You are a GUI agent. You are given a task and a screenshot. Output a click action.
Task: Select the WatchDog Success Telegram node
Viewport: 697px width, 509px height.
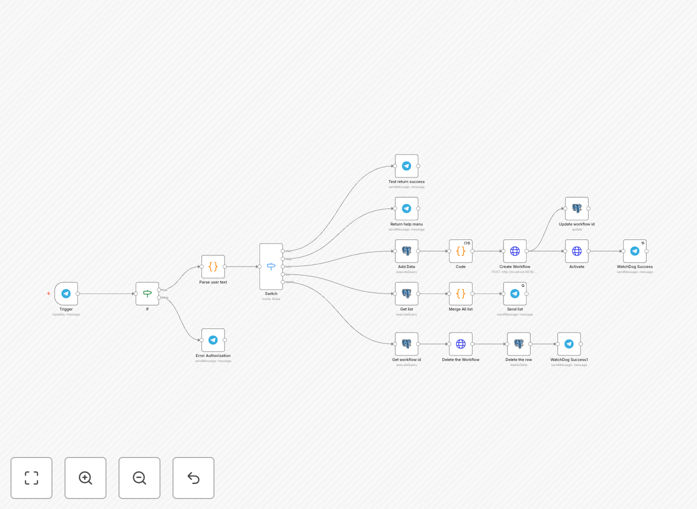635,251
